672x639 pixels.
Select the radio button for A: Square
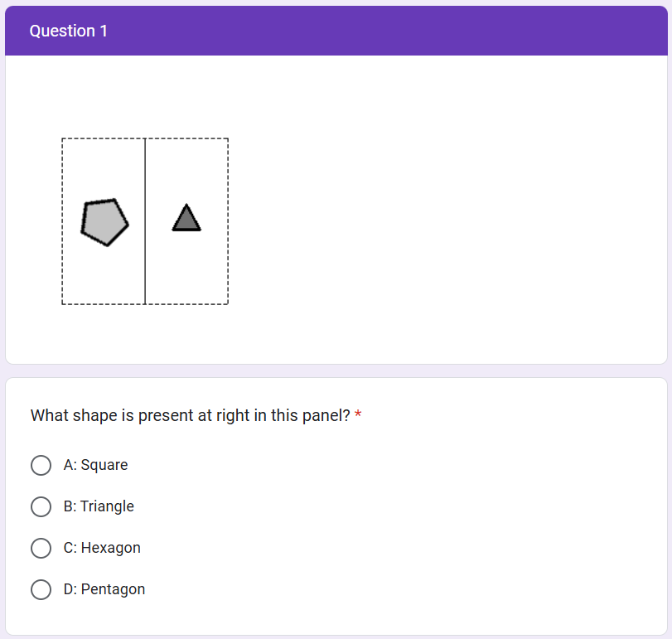(x=41, y=465)
